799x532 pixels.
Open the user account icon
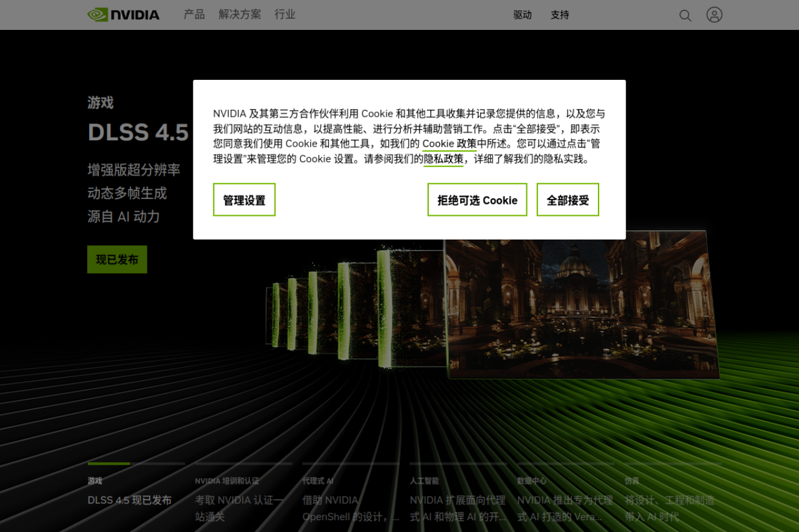click(714, 15)
